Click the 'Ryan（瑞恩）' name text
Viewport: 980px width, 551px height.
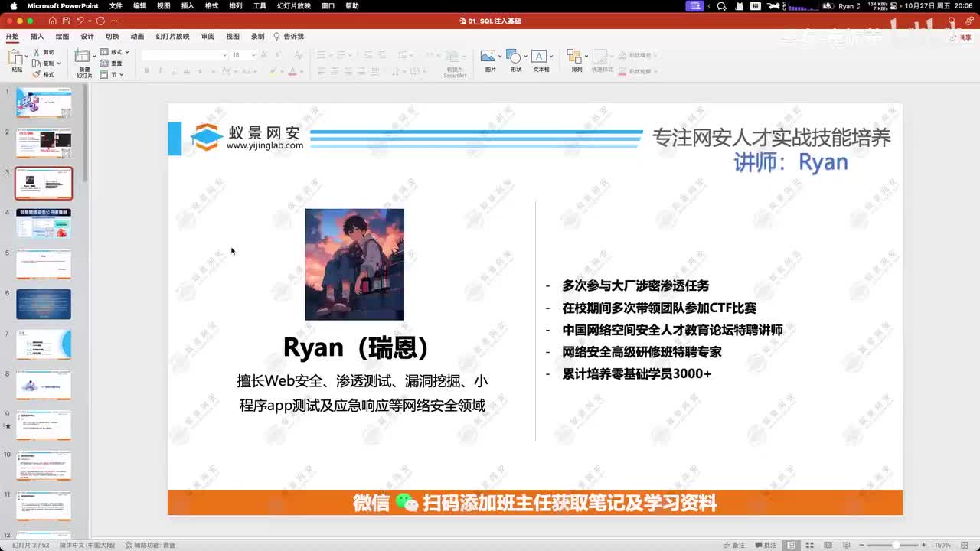(x=355, y=347)
